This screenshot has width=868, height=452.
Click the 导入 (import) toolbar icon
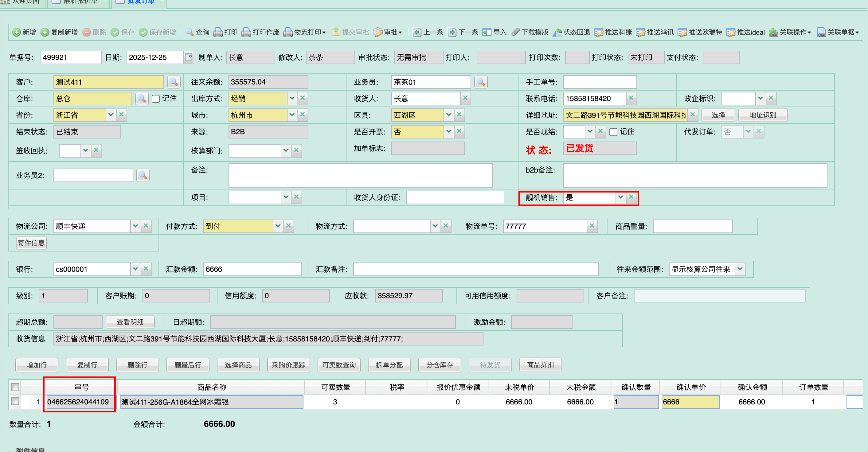click(x=487, y=32)
